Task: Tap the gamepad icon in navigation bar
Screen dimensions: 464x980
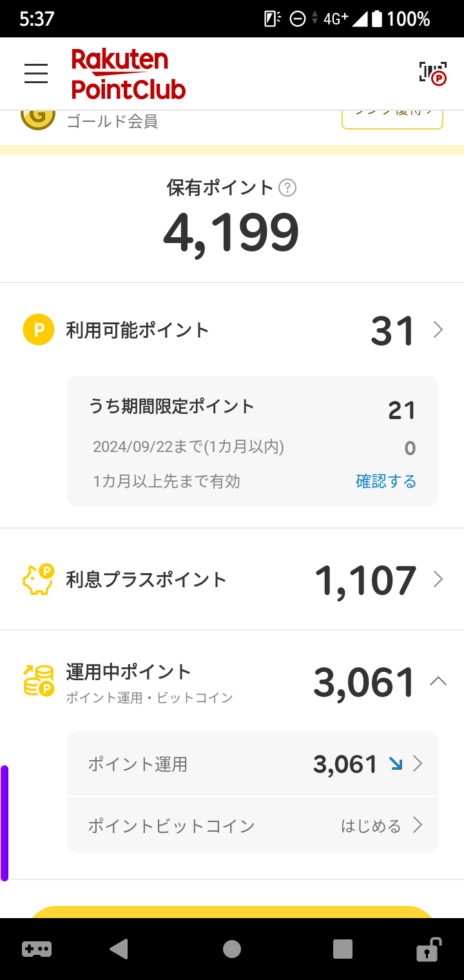Action: [x=37, y=949]
